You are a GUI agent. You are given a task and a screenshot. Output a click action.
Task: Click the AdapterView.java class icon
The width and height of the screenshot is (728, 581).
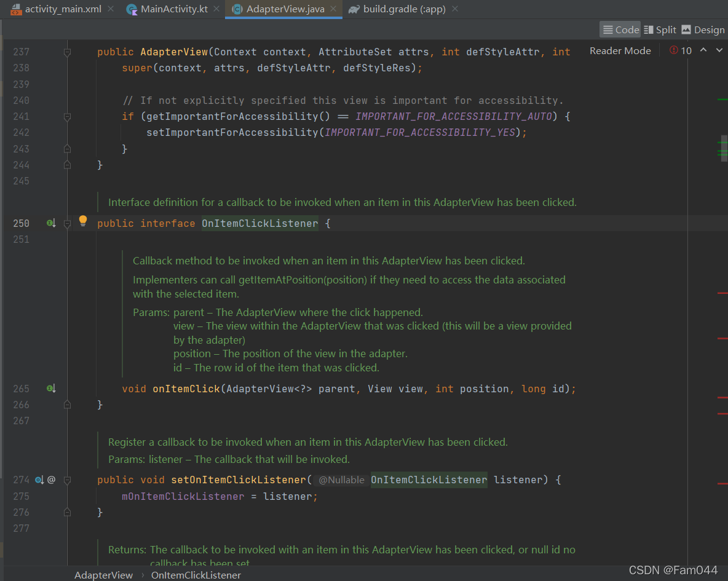click(x=237, y=9)
